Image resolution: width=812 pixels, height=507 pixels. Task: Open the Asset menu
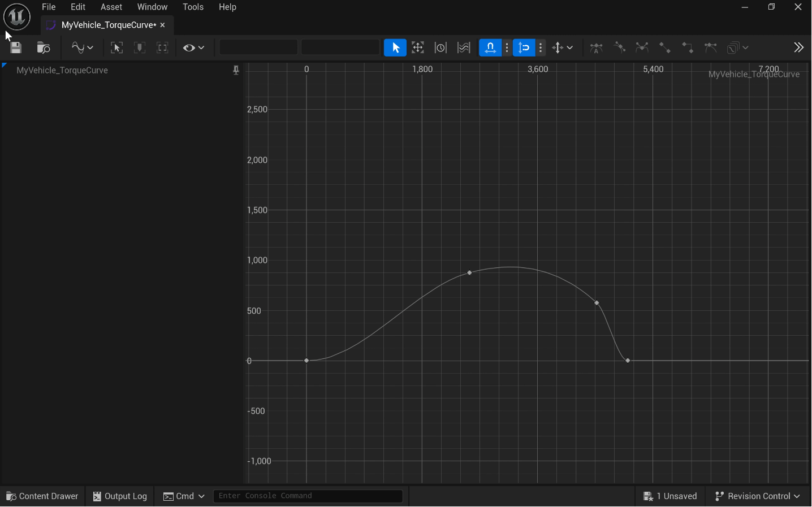click(x=111, y=7)
